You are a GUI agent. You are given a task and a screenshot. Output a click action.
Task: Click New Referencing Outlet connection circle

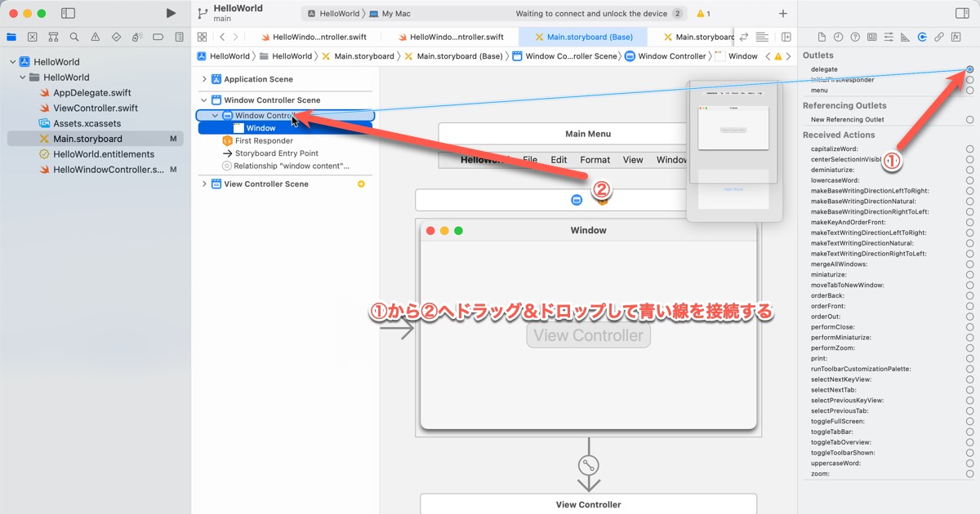(x=969, y=120)
